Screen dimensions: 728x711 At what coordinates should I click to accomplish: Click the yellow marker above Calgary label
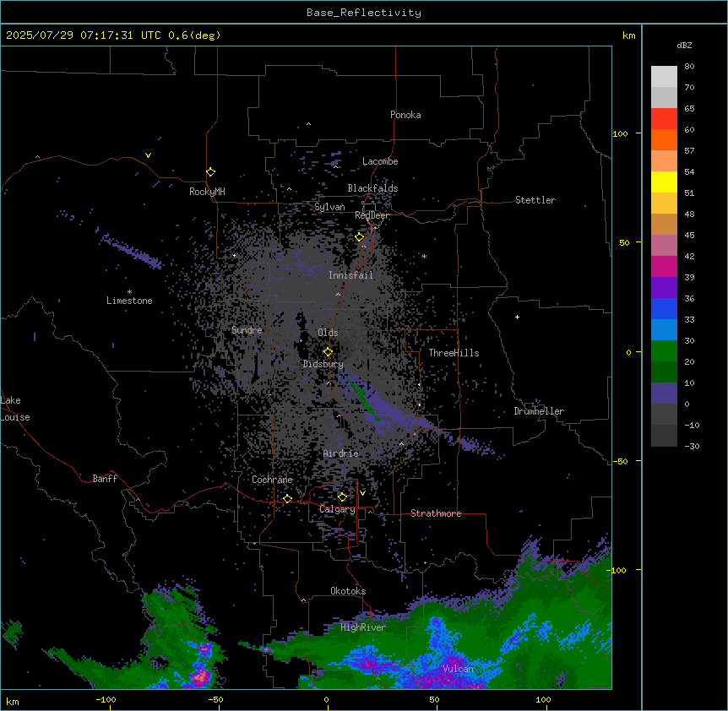point(342,497)
